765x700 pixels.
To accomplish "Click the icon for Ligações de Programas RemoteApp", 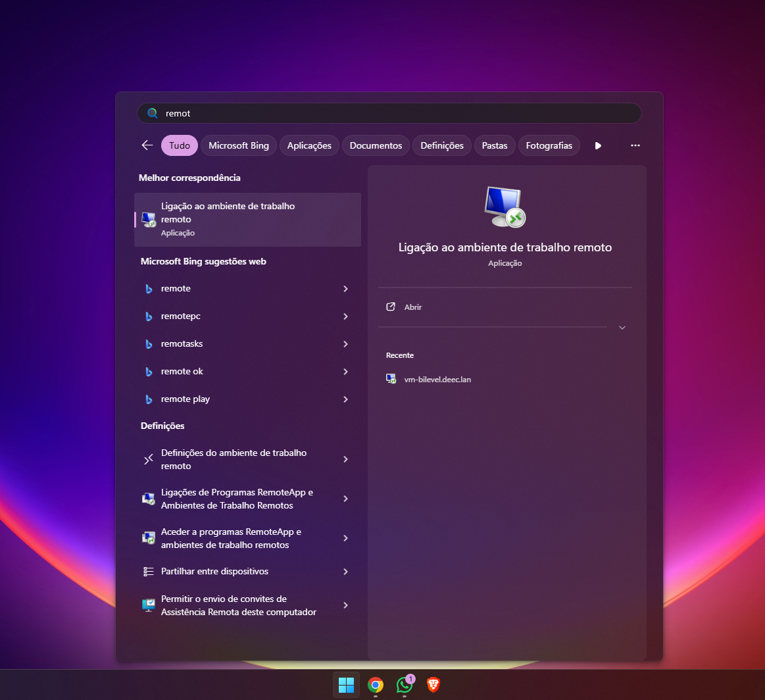I will tap(148, 499).
